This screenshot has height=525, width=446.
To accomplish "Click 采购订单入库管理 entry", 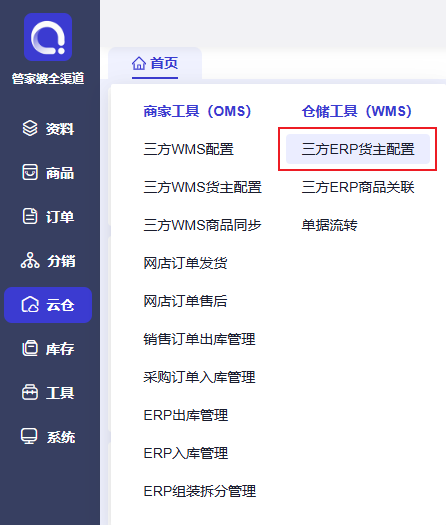I will point(199,377).
